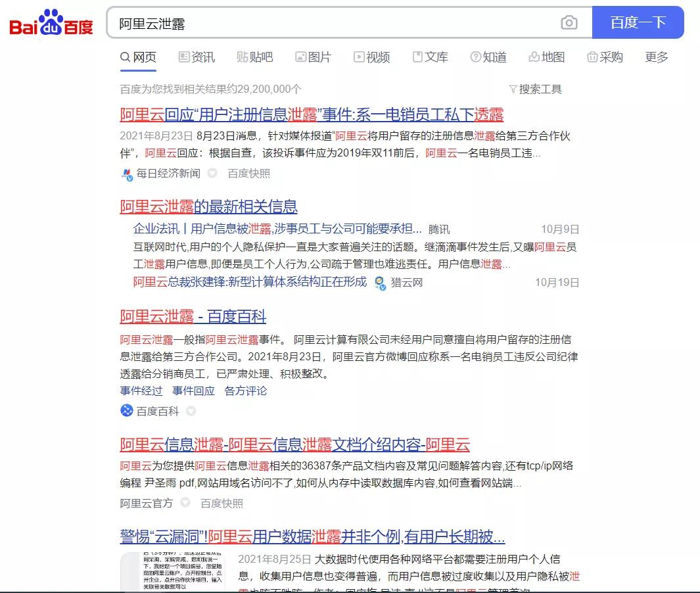Click the 百度百科 source icon
This screenshot has height=593, width=700.
pyautogui.click(x=127, y=410)
